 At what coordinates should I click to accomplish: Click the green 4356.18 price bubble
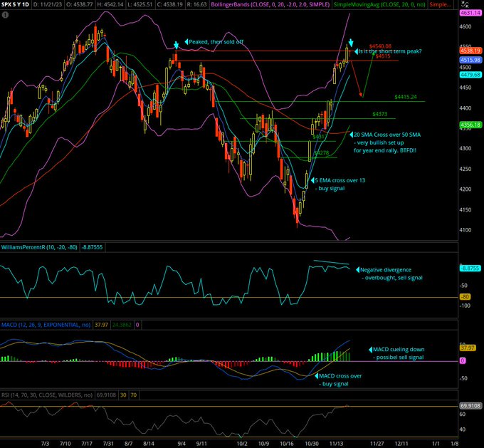470,125
